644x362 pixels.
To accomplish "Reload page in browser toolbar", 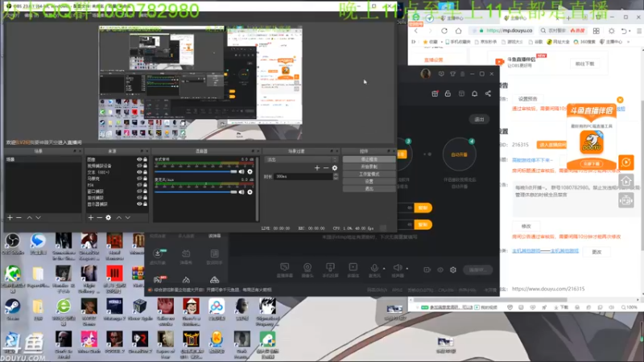I will pos(444,31).
